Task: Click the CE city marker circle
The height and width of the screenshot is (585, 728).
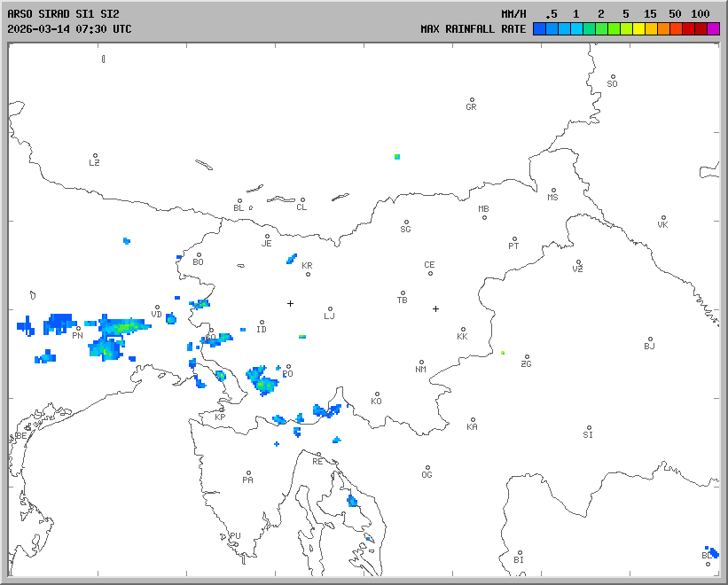Action: (x=431, y=272)
